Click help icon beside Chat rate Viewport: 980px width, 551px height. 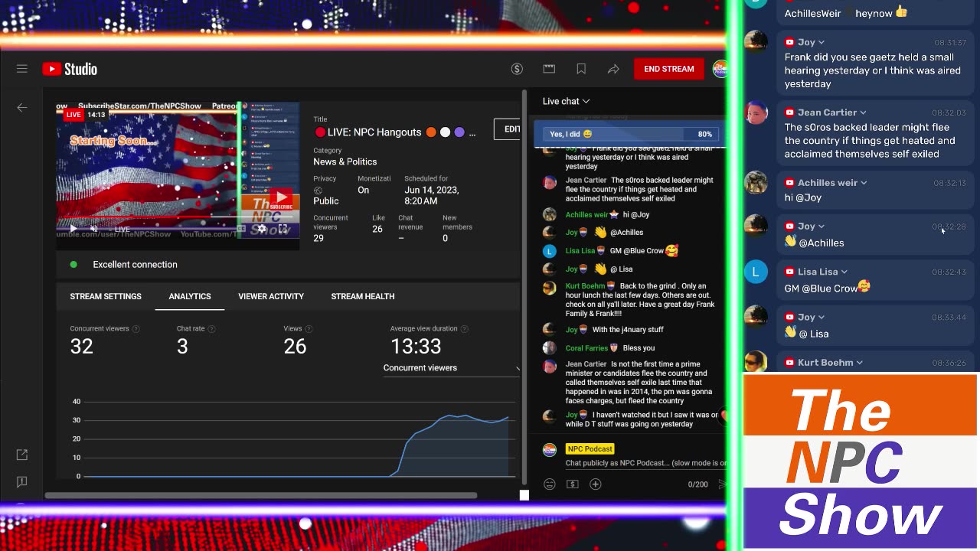coord(212,329)
